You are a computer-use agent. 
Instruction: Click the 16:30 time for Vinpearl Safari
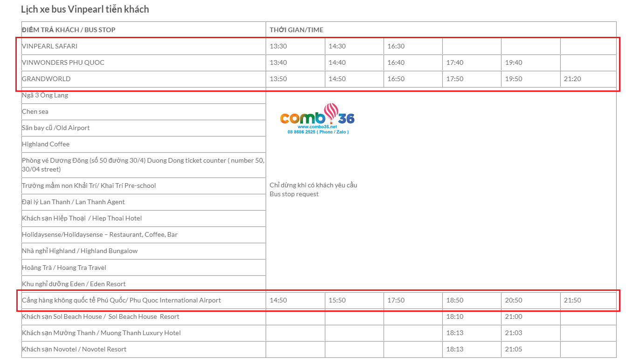(x=396, y=46)
